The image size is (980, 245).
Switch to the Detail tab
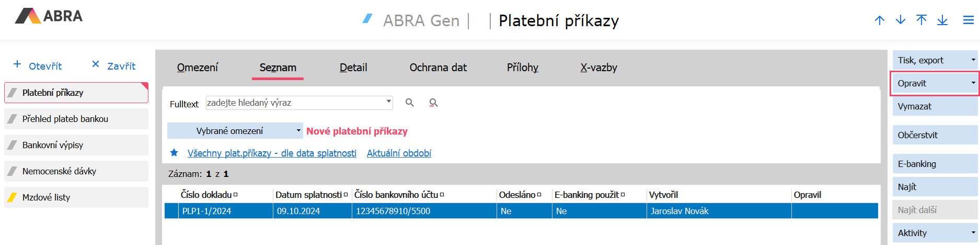click(353, 68)
